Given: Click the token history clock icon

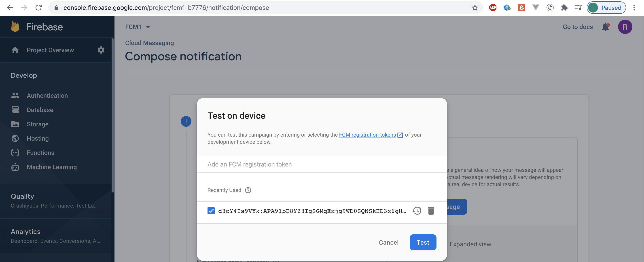Looking at the screenshot, I should pos(417,211).
